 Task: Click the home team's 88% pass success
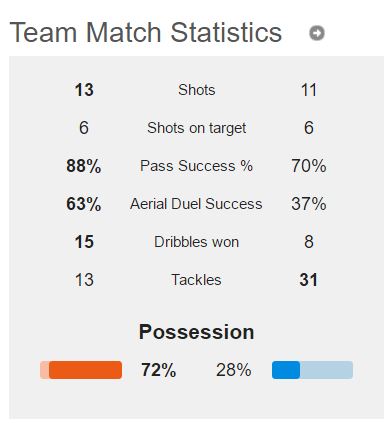point(84,166)
